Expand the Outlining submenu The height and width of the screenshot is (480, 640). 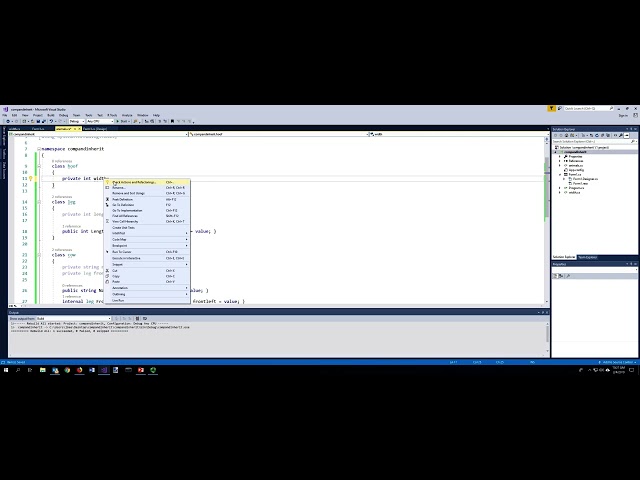147,294
